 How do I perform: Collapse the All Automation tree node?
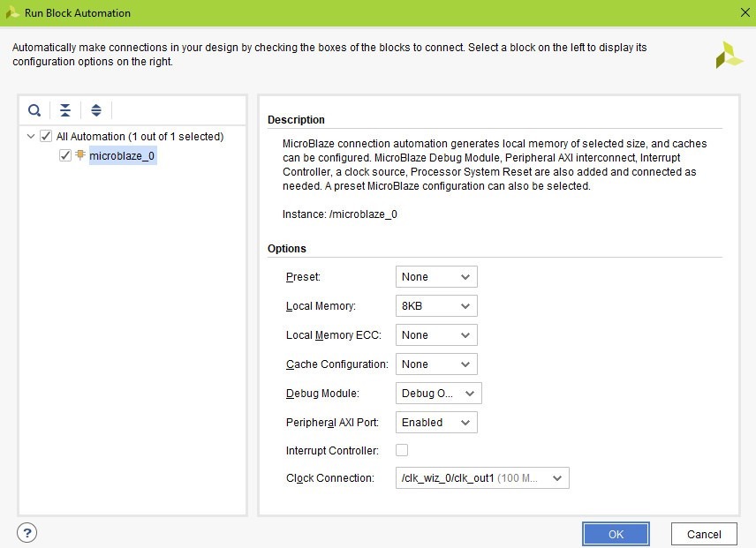(31, 137)
